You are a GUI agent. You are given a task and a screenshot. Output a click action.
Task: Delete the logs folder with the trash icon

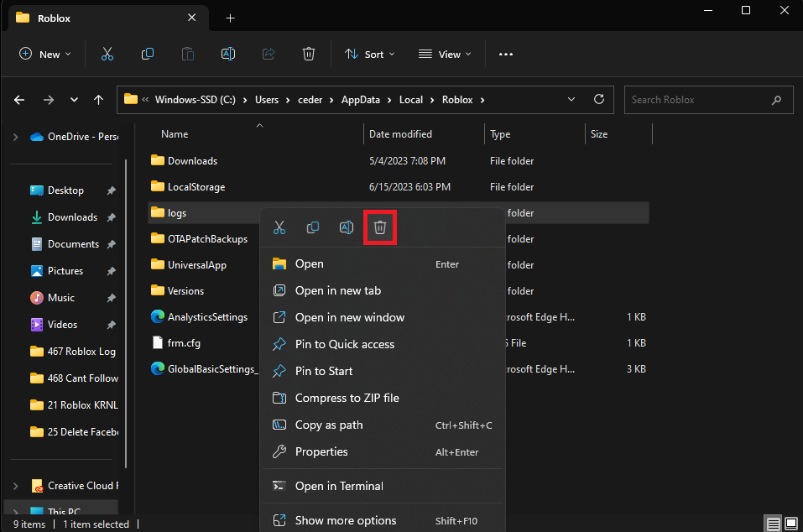tap(380, 227)
